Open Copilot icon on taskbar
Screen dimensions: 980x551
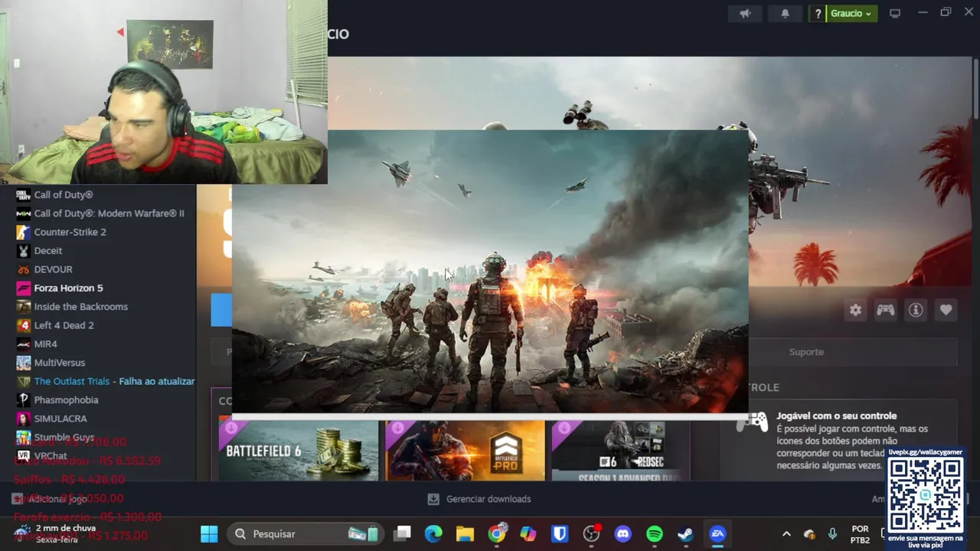pos(528,534)
